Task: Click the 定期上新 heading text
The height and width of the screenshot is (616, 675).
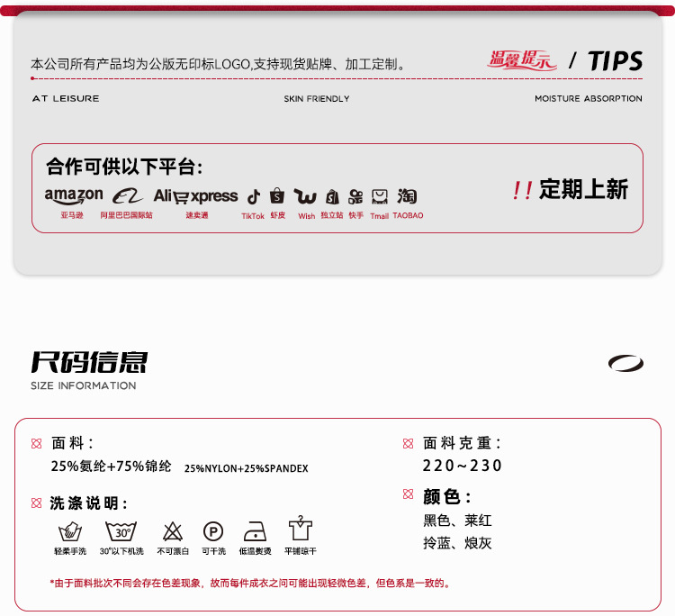Action: [x=584, y=189]
